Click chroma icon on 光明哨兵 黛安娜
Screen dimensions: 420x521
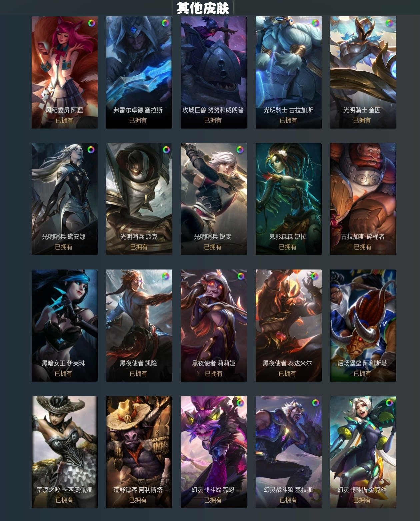(x=91, y=150)
